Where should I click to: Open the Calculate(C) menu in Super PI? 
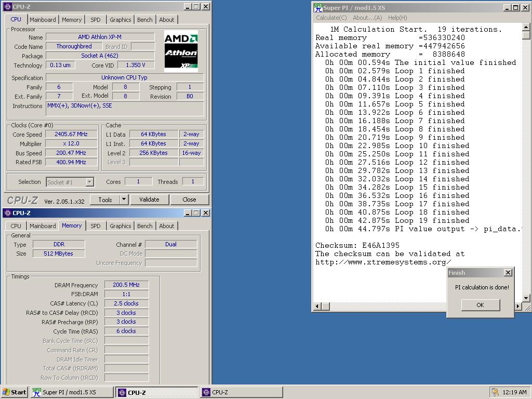click(331, 18)
